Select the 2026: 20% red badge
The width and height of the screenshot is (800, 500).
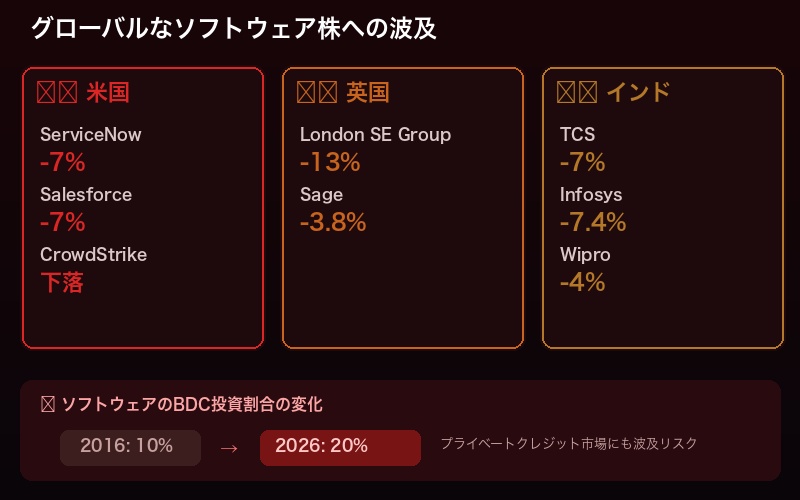(x=340, y=447)
